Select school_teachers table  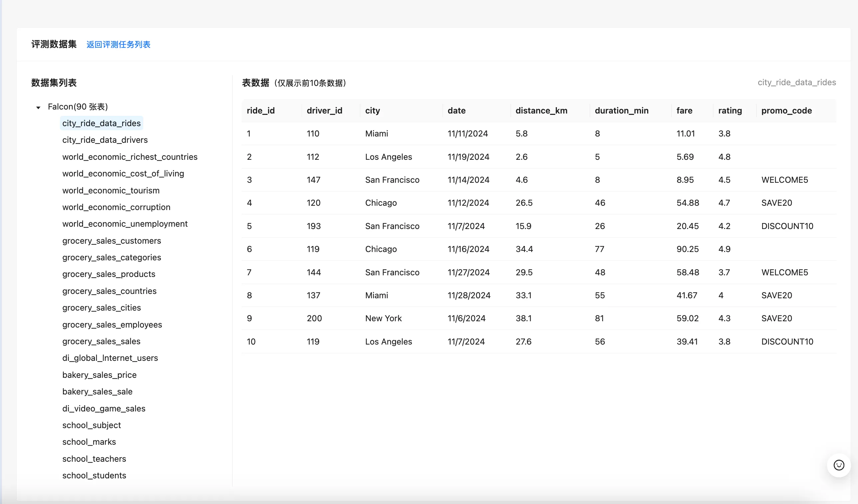pyautogui.click(x=94, y=459)
